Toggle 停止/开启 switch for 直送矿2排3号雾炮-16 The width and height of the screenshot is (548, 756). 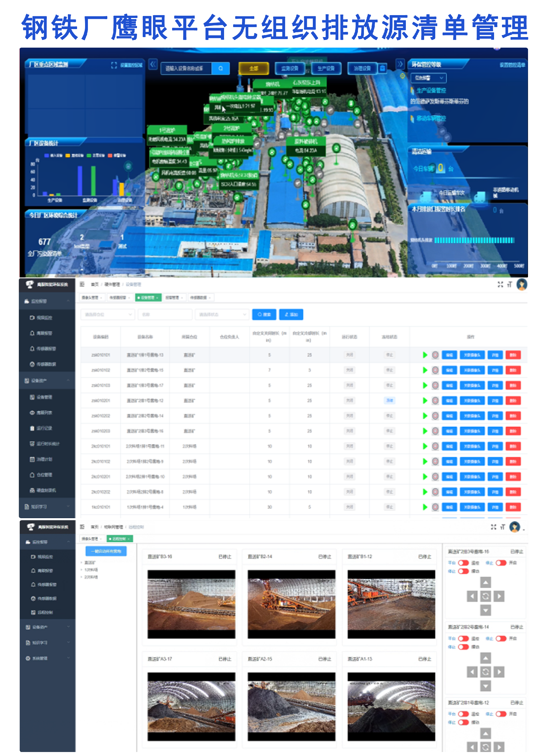click(x=501, y=563)
